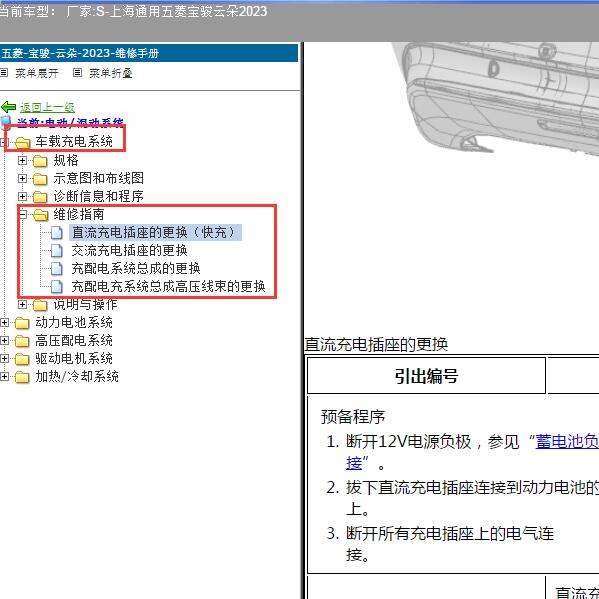Click the 预备程序 text in the table
The height and width of the screenshot is (599, 599).
tap(353, 417)
